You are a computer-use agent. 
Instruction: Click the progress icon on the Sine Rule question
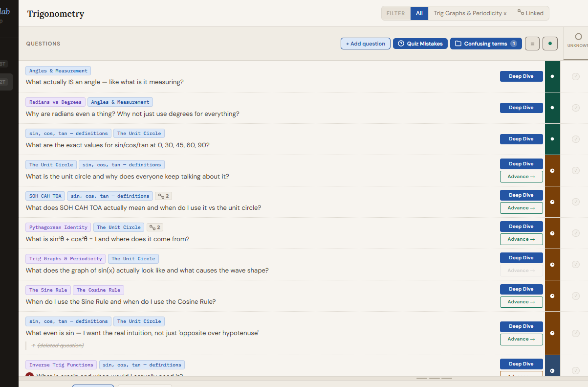(x=552, y=296)
